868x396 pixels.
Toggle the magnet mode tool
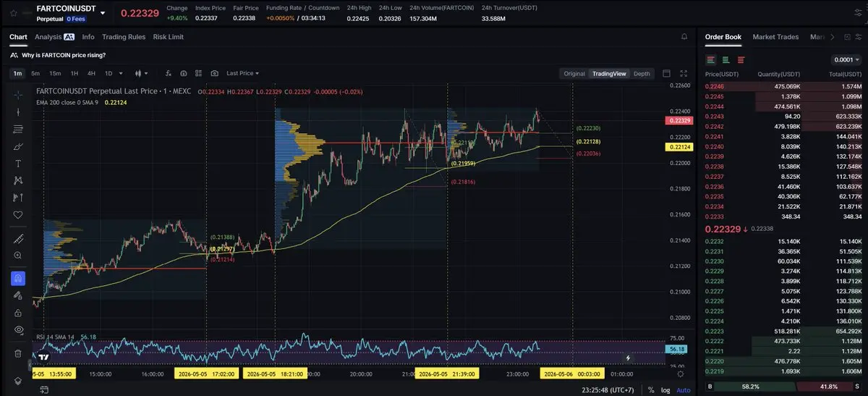click(x=18, y=278)
